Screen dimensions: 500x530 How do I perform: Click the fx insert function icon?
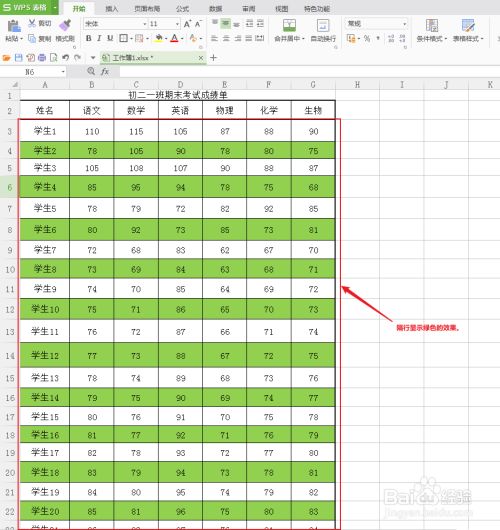pyautogui.click(x=105, y=71)
